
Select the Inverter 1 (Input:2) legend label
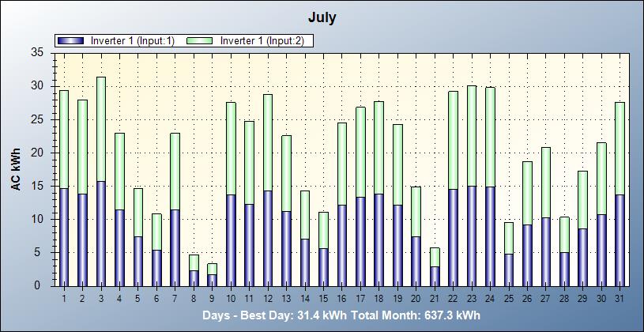click(x=262, y=41)
